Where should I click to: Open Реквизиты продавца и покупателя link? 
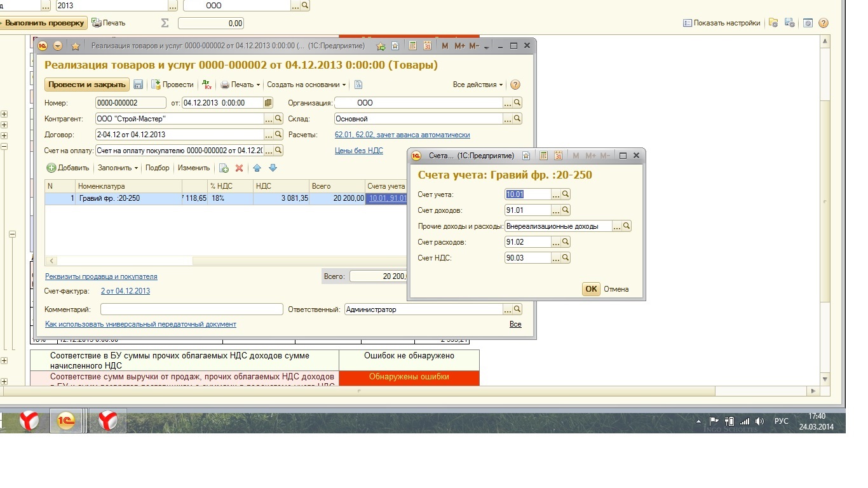(101, 276)
